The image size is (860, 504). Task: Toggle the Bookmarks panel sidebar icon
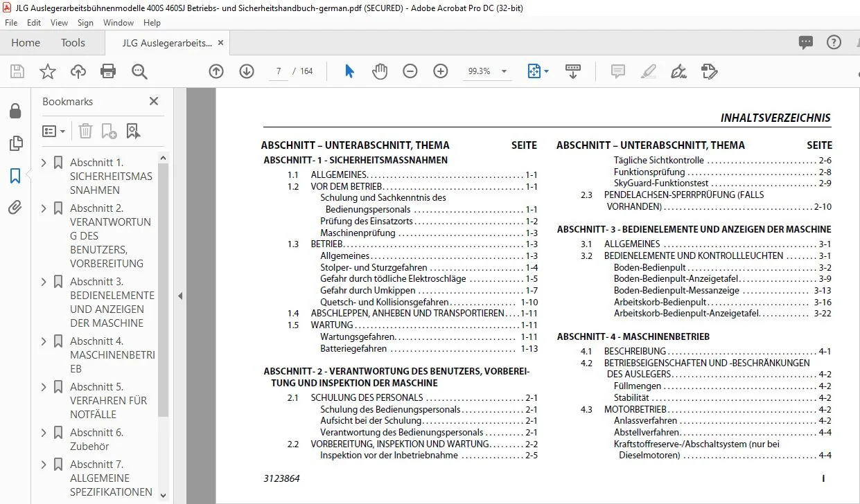tap(15, 177)
